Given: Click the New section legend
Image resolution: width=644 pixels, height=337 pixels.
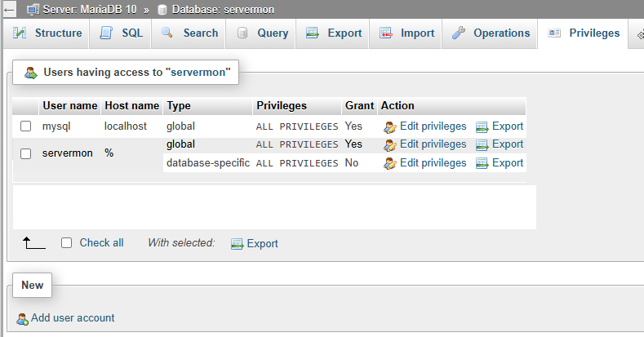Looking at the screenshot, I should [x=32, y=285].
